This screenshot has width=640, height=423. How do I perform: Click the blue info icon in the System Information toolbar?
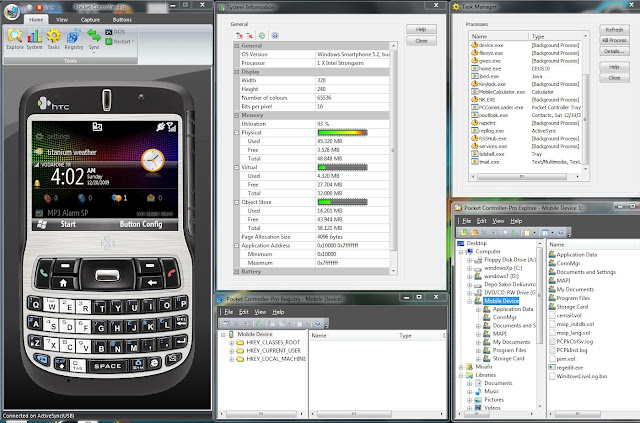(275, 36)
